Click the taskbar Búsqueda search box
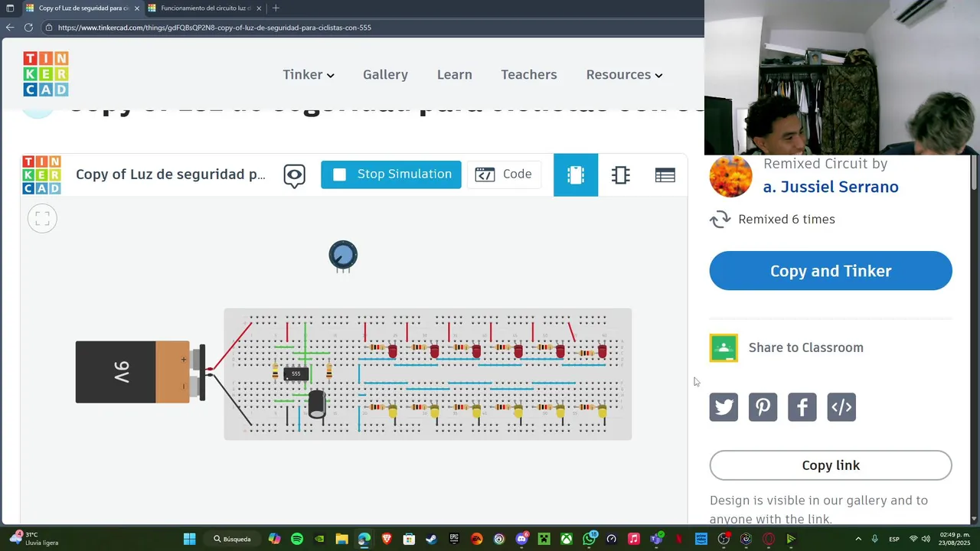This screenshot has height=551, width=980. click(232, 539)
